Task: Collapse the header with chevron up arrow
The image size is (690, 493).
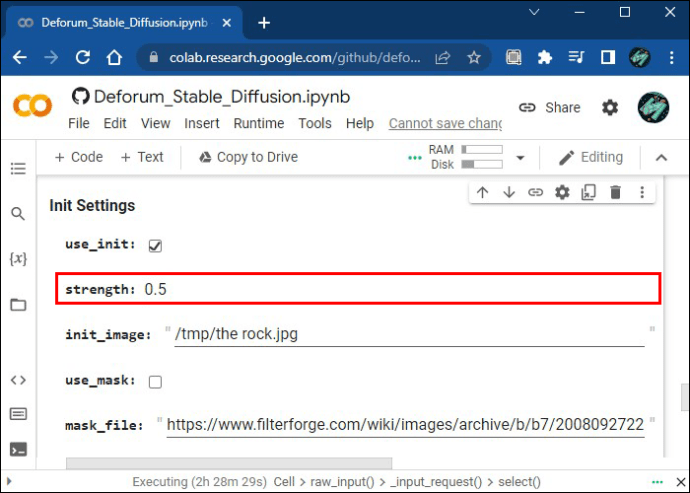Action: click(661, 158)
